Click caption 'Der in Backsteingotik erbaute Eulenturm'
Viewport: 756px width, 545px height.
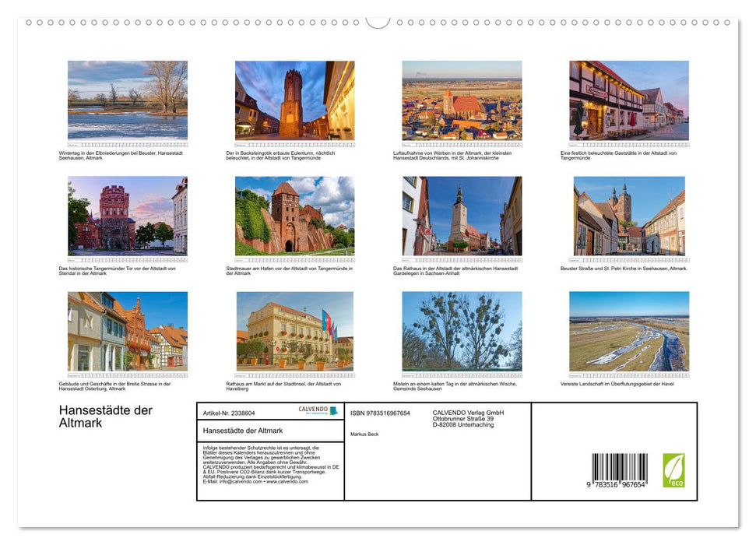[x=280, y=155]
